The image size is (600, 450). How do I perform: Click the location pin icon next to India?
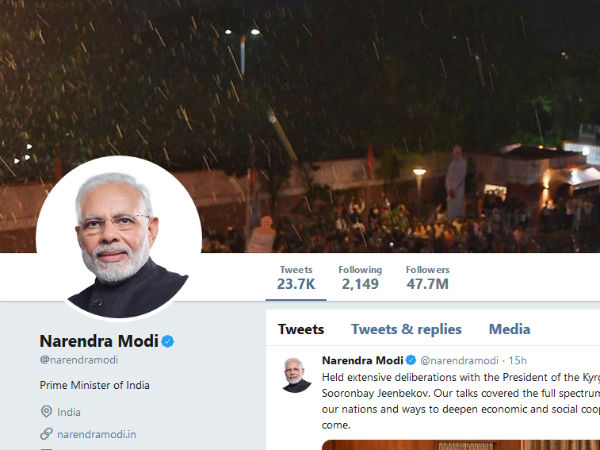click(46, 412)
